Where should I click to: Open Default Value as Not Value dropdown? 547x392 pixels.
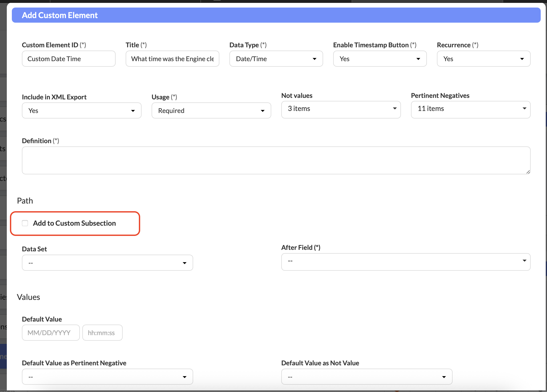pos(366,377)
